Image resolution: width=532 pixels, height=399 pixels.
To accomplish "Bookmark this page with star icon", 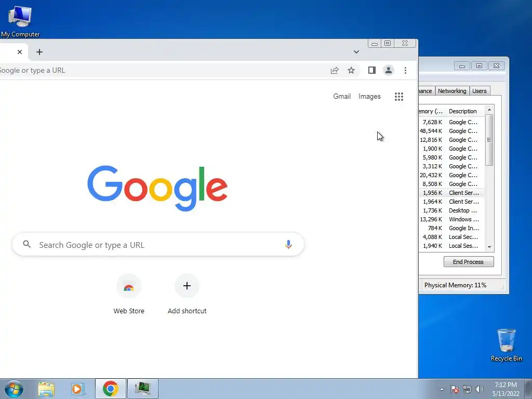I will [351, 70].
